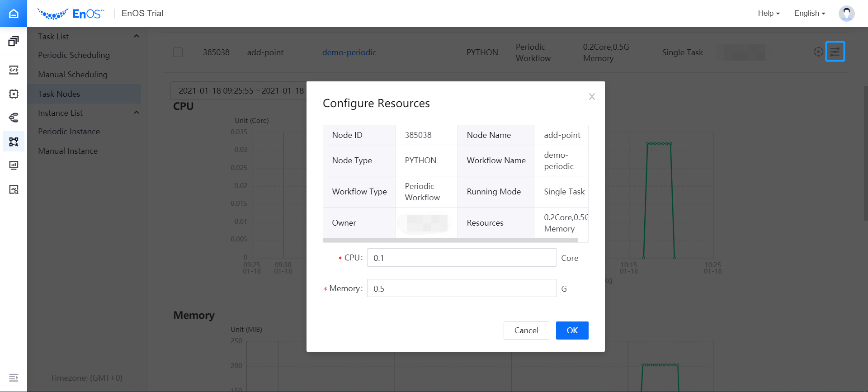Screen dimensions: 868x392
Task: Click Node ID value 385038 in dialog
Action: click(x=418, y=135)
